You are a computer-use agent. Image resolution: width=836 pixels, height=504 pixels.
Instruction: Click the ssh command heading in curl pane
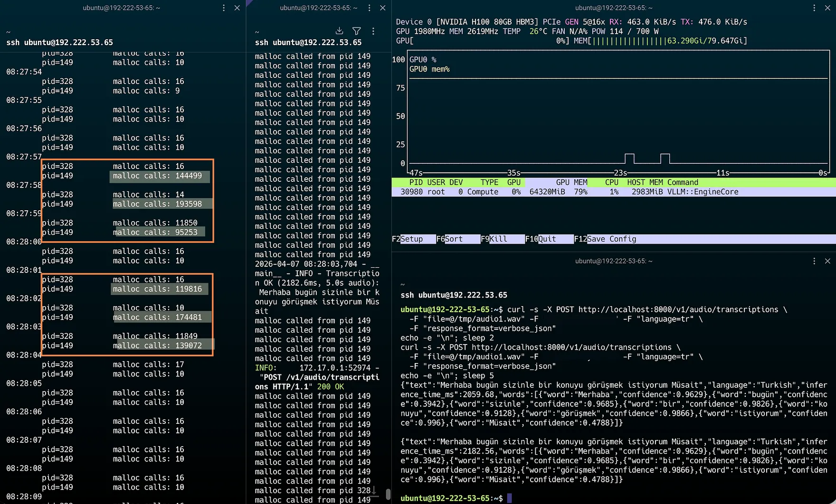[x=454, y=295]
